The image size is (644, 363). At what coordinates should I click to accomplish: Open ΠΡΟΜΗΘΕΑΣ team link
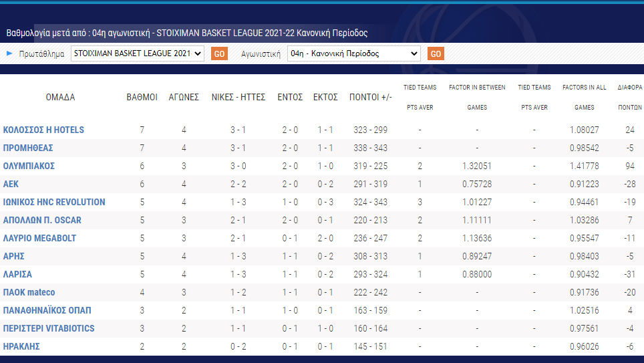click(x=28, y=148)
